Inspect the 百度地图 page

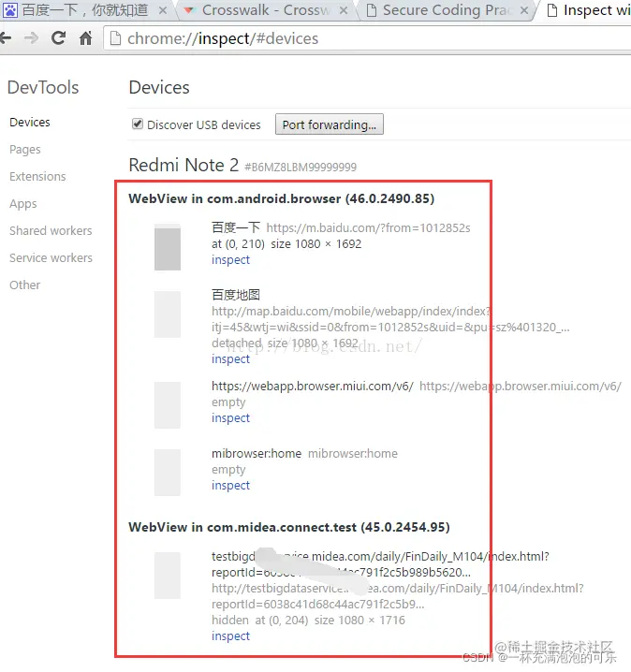[x=230, y=359]
